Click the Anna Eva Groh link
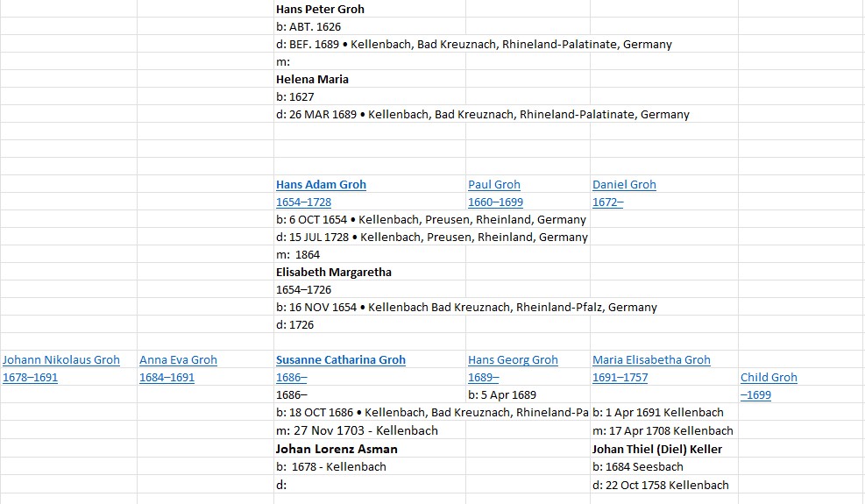Screen dimensions: 865x504 [x=178, y=360]
